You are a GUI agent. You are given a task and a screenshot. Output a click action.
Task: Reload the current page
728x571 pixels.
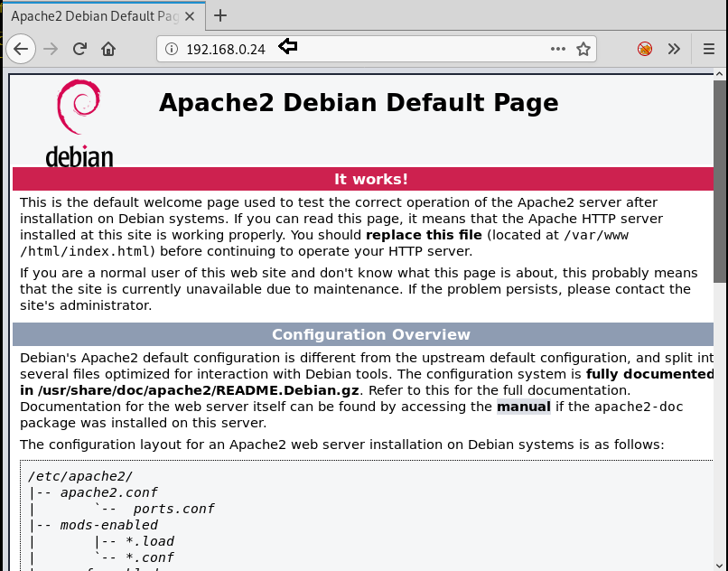click(x=79, y=49)
